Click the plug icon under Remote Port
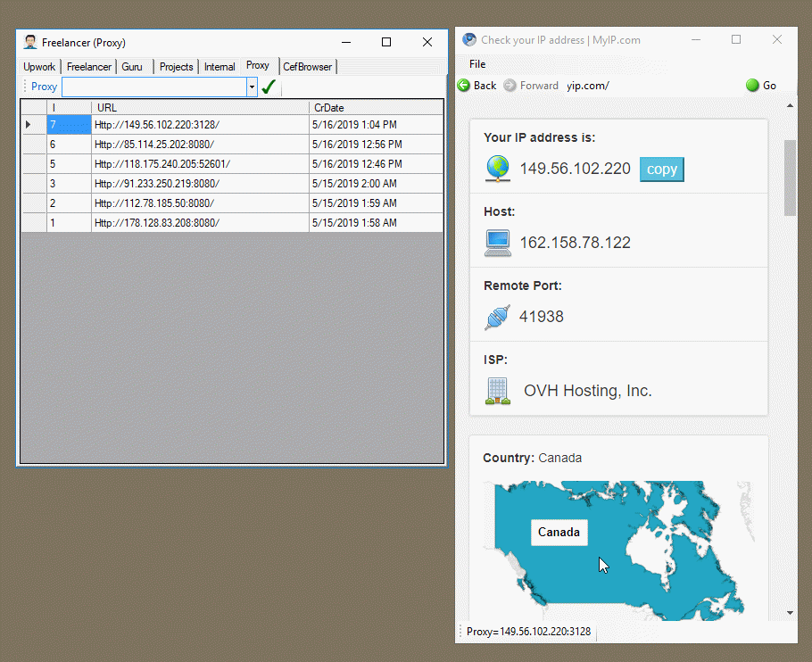The image size is (812, 662). [x=497, y=317]
